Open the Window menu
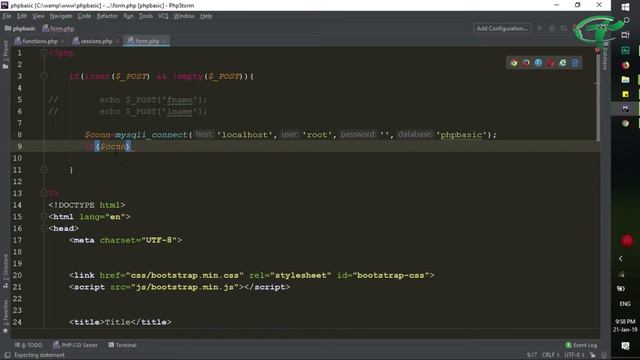This screenshot has height=360, width=640. click(184, 16)
